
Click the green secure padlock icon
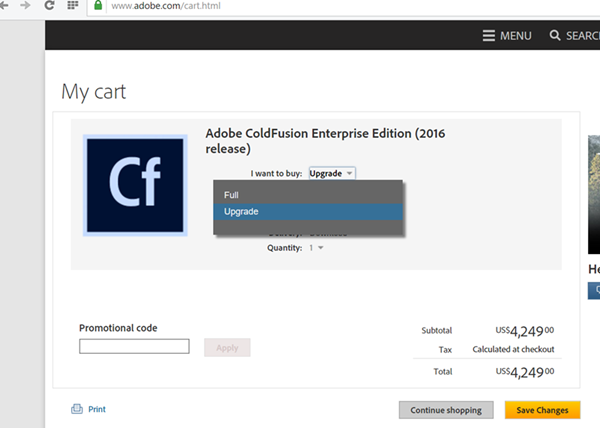point(98,5)
